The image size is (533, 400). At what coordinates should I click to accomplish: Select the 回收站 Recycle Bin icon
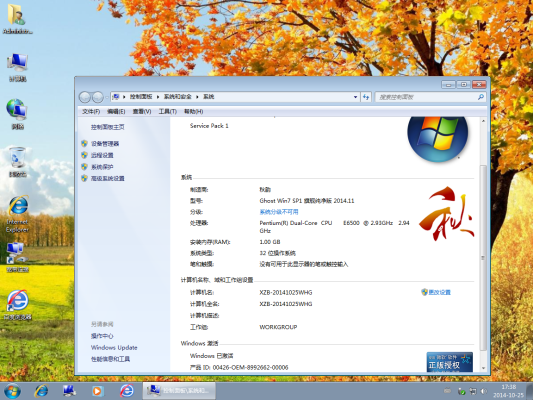pyautogui.click(x=17, y=162)
